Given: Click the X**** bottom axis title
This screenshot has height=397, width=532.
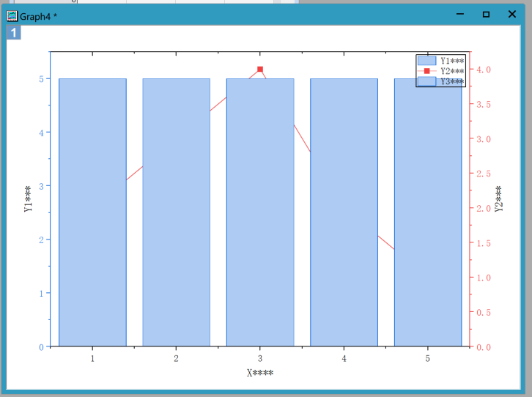Looking at the screenshot, I should pyautogui.click(x=260, y=373).
